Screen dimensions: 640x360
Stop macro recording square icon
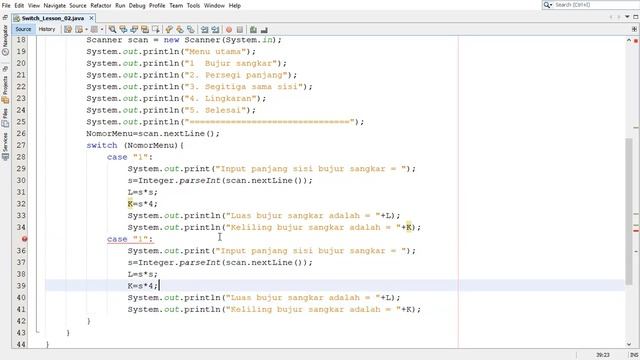240,29
